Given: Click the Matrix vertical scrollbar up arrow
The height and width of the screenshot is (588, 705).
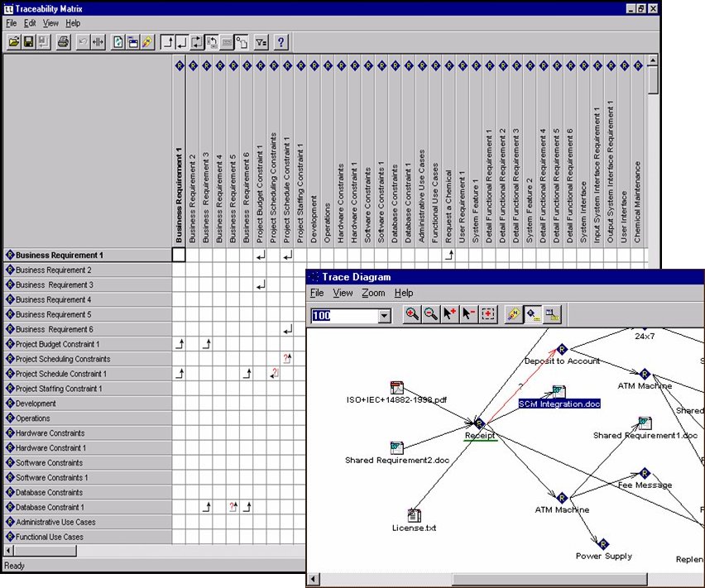Looking at the screenshot, I should click(653, 60).
